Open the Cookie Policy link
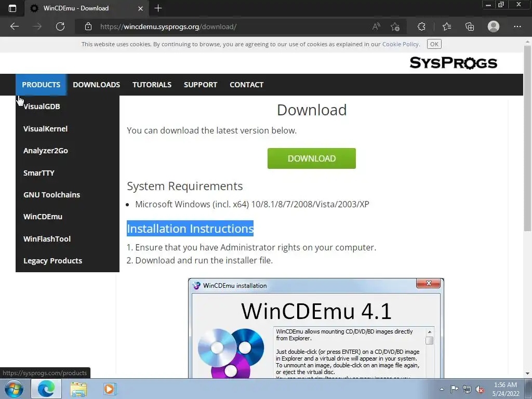Image resolution: width=532 pixels, height=399 pixels. click(401, 44)
